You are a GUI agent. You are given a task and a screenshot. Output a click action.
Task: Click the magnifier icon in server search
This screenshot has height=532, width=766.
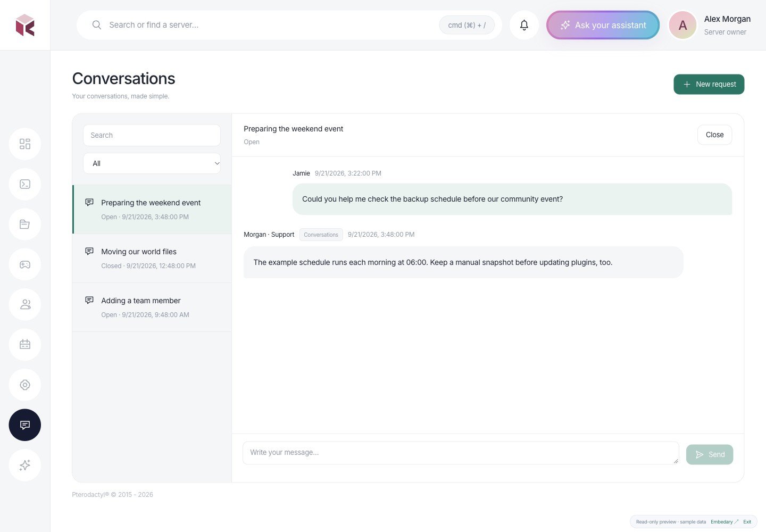coord(97,25)
